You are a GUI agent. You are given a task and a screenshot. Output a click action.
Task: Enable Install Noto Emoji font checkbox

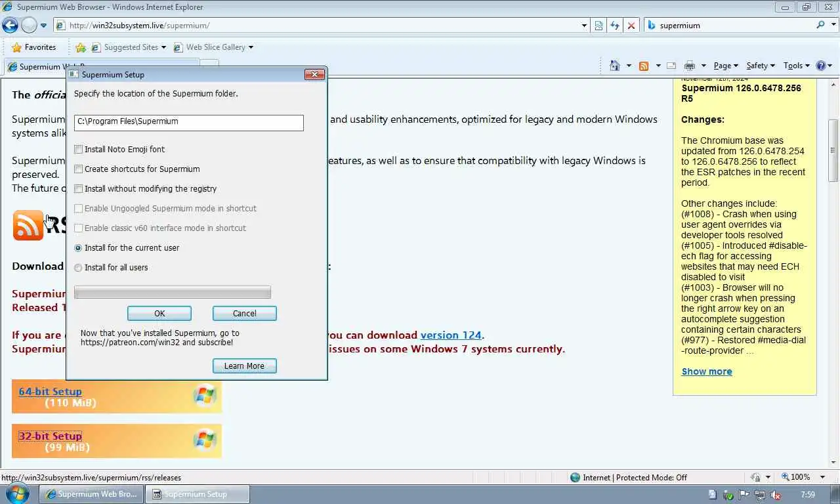click(79, 150)
